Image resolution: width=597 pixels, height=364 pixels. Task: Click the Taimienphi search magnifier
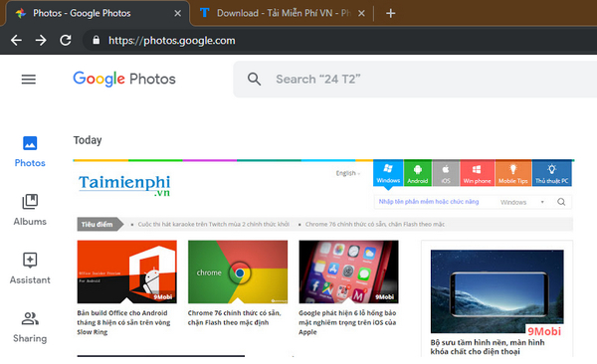click(561, 202)
